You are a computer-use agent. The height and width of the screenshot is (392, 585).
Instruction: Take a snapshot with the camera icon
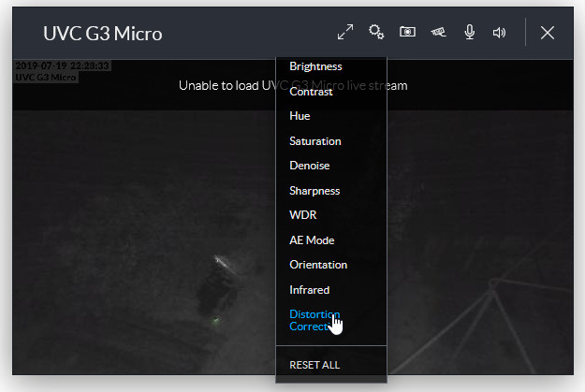tap(407, 33)
